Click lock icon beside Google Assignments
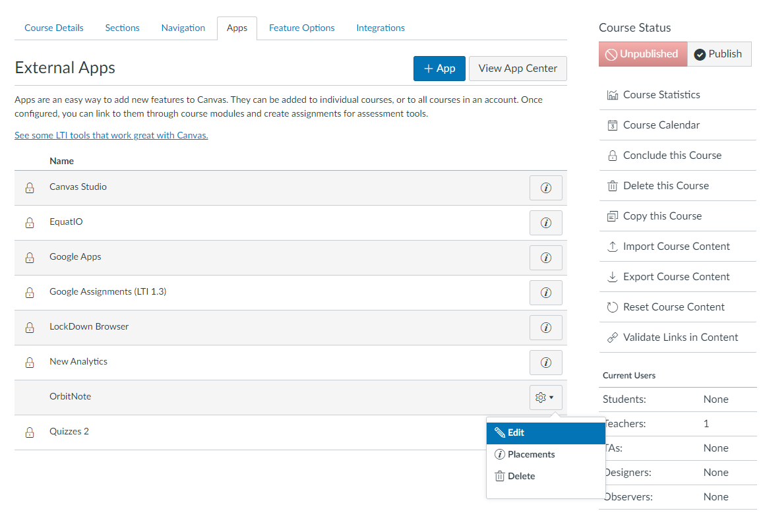 (x=30, y=293)
